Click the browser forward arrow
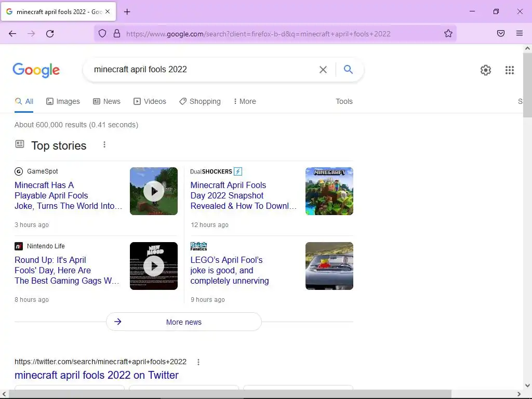This screenshot has width=532, height=399. pos(31,34)
